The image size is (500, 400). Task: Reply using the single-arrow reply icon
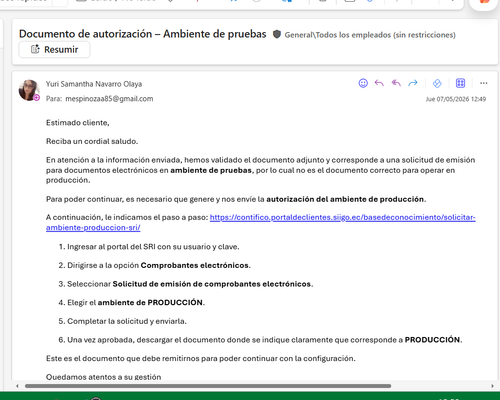[379, 83]
